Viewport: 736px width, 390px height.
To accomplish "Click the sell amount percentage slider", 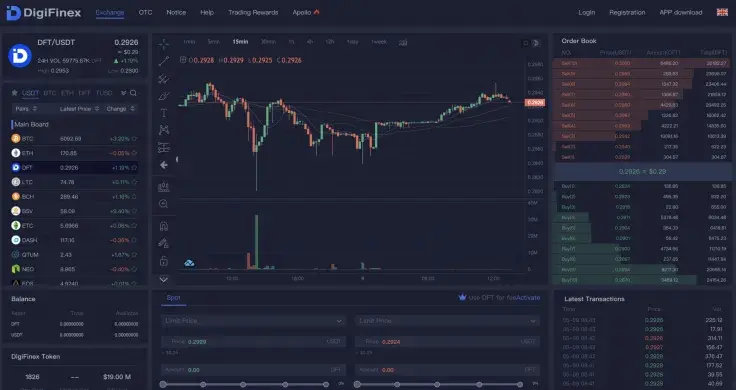I will (x=438, y=384).
